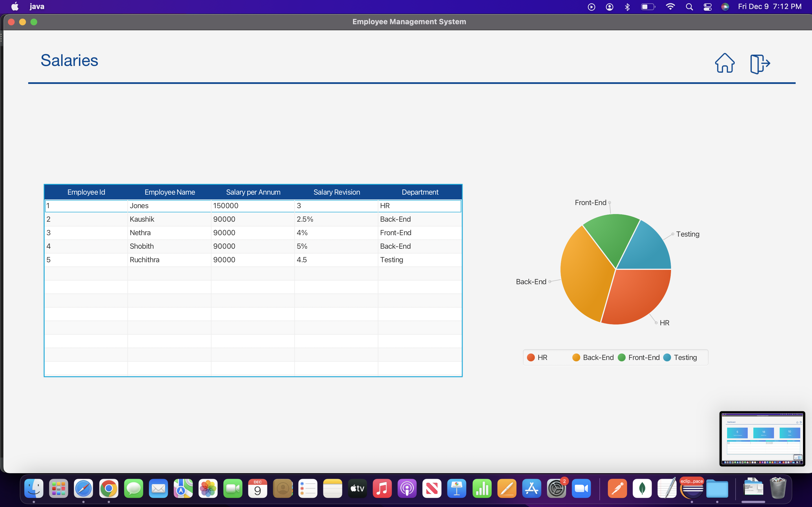Open the java application menu

[x=37, y=7]
